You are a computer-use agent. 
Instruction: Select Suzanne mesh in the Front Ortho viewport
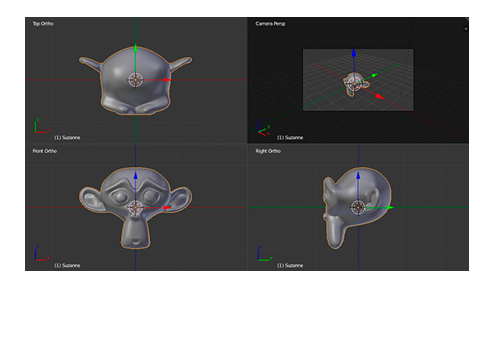135,208
